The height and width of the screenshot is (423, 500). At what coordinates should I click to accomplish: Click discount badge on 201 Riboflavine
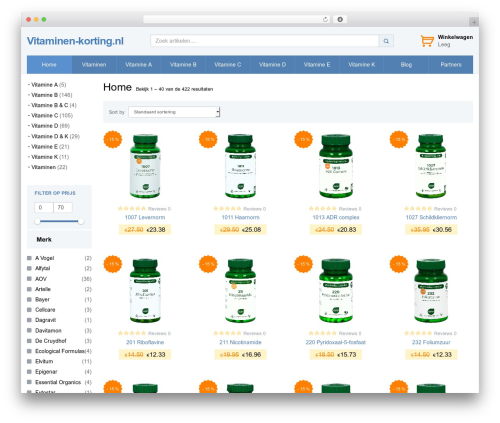click(x=113, y=264)
